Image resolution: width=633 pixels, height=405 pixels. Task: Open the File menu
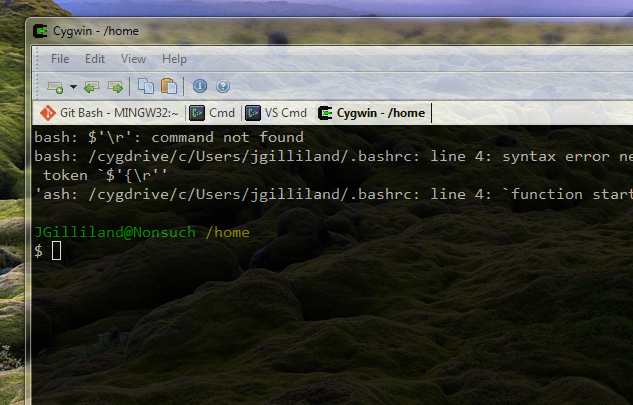click(x=60, y=59)
